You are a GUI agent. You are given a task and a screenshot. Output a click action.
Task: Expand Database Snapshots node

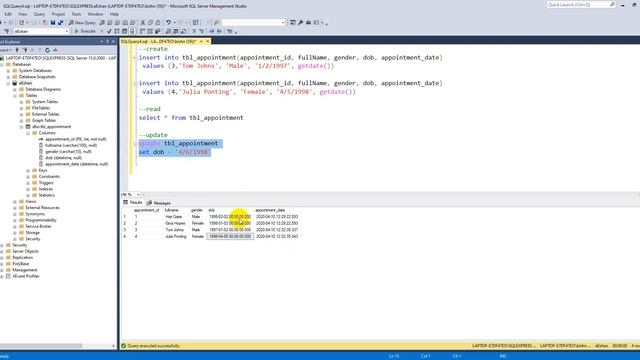pos(8,77)
